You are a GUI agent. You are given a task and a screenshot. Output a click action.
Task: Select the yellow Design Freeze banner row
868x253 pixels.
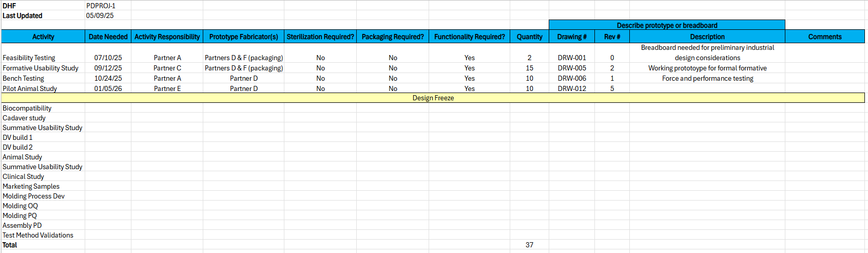[433, 98]
